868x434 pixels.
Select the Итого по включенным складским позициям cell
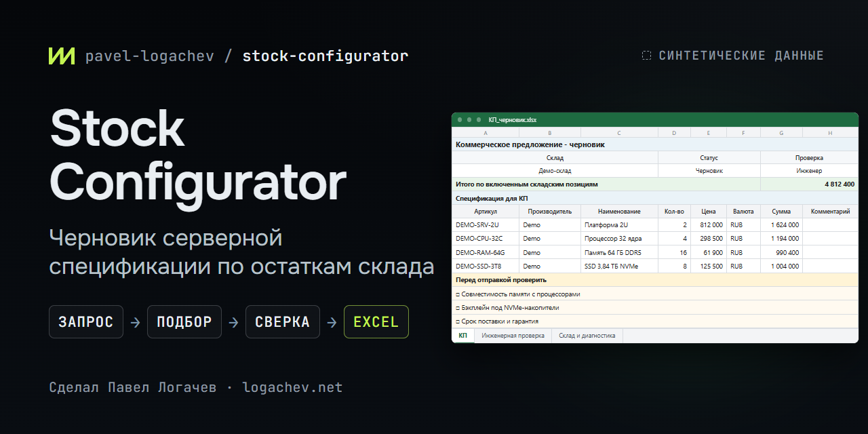tap(606, 184)
